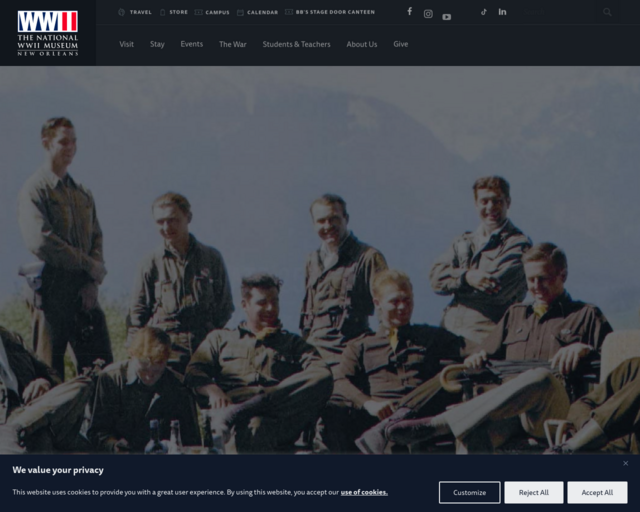Open the Instagram icon
The image size is (640, 512).
pos(428,14)
